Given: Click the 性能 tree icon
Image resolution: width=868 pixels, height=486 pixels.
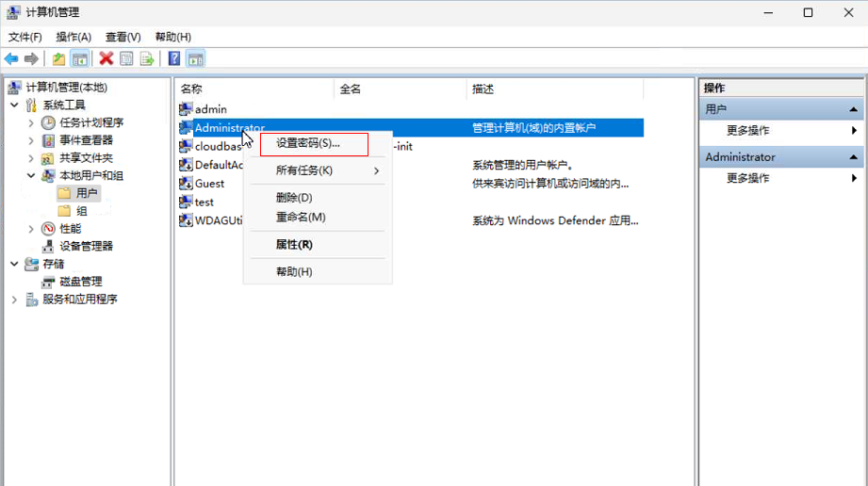Looking at the screenshot, I should coord(49,229).
